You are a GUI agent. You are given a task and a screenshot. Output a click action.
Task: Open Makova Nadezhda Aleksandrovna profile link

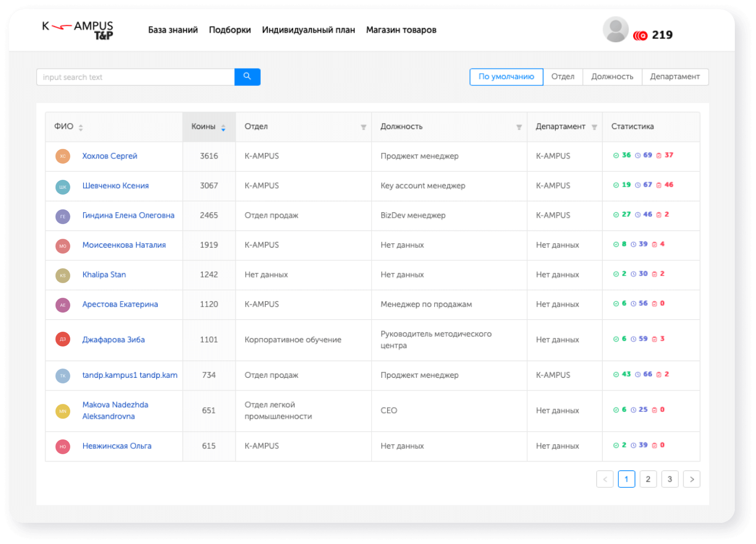(x=115, y=410)
